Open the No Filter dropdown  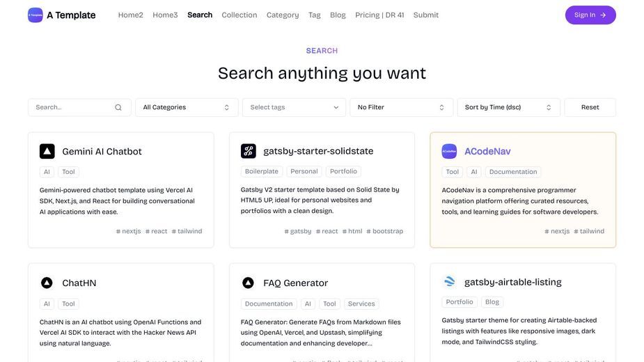pyautogui.click(x=401, y=107)
